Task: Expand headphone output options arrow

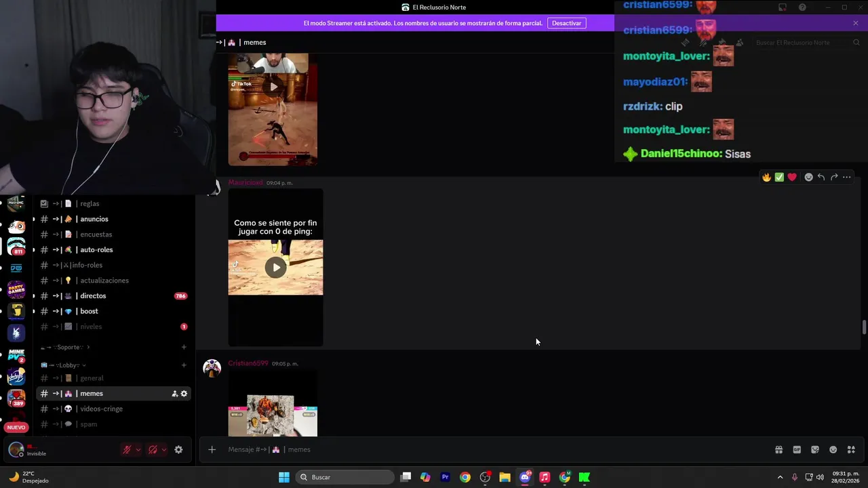Action: click(x=164, y=449)
